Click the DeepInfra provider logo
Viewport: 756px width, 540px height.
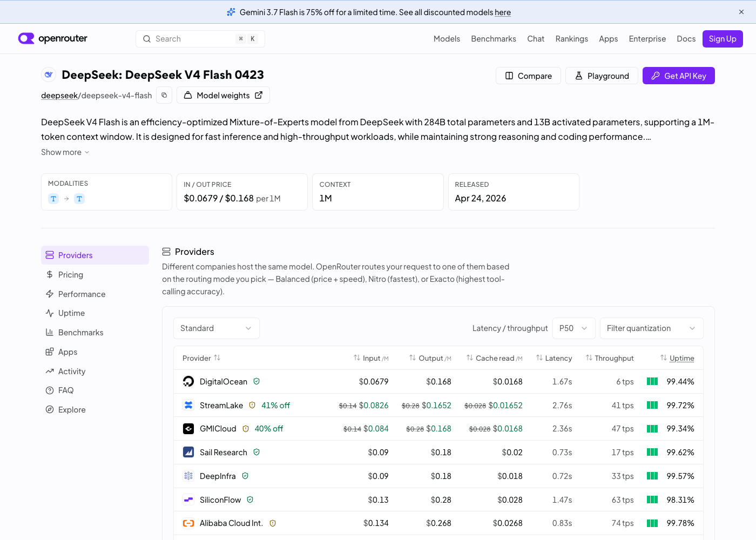pyautogui.click(x=188, y=476)
